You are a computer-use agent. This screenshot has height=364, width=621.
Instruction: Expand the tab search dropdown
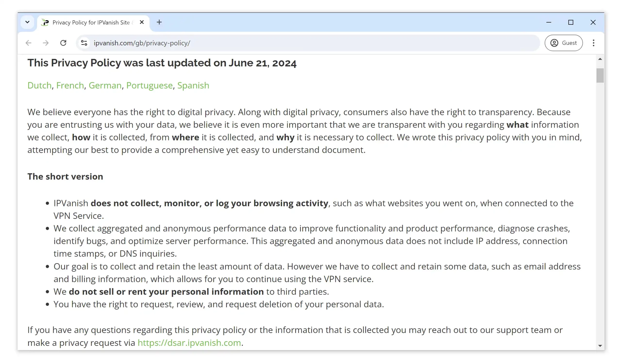coord(27,22)
